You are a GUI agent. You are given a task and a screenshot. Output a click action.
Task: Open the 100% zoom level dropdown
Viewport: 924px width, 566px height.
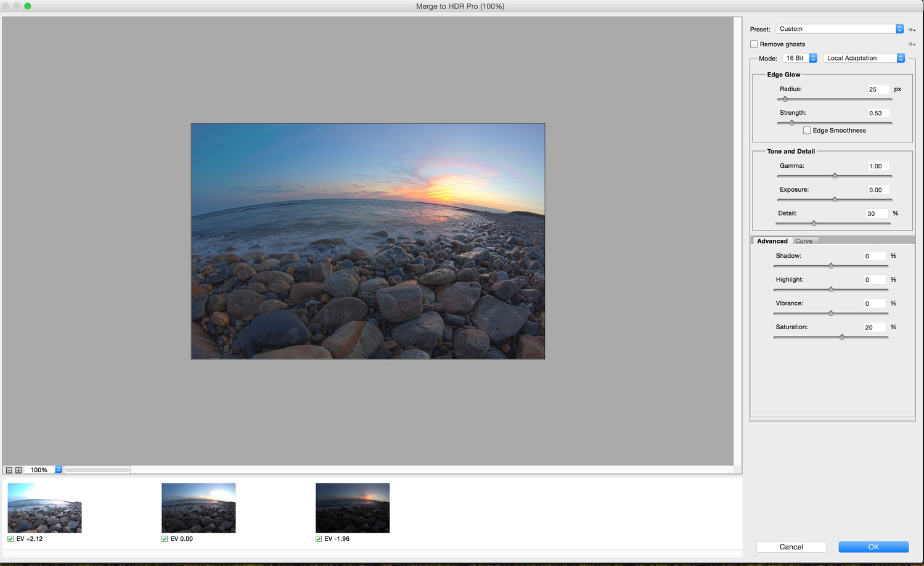pyautogui.click(x=59, y=470)
